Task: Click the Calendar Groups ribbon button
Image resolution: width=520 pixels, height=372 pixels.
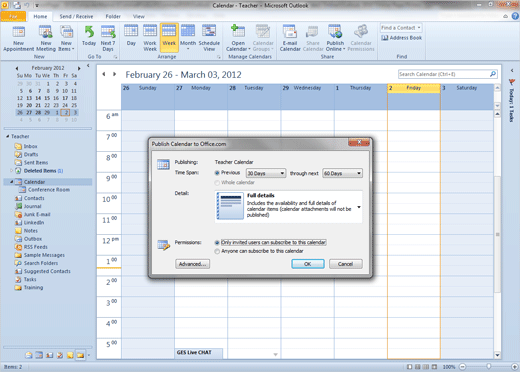Action: pyautogui.click(x=263, y=39)
